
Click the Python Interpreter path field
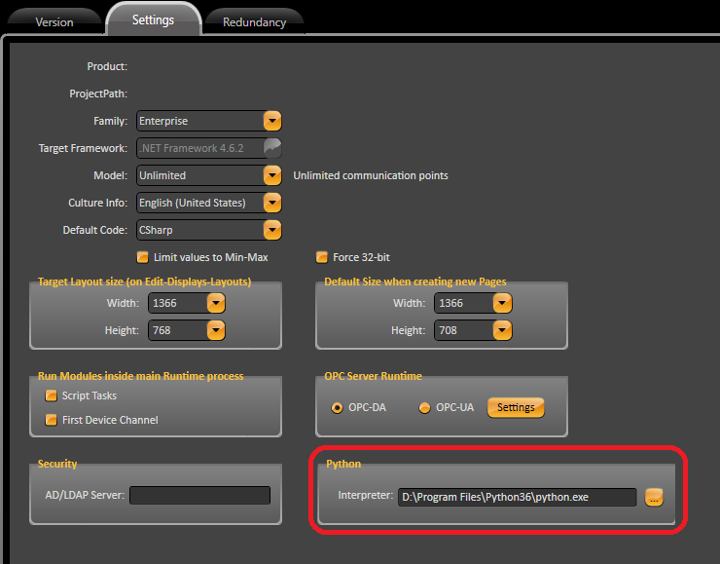[516, 497]
